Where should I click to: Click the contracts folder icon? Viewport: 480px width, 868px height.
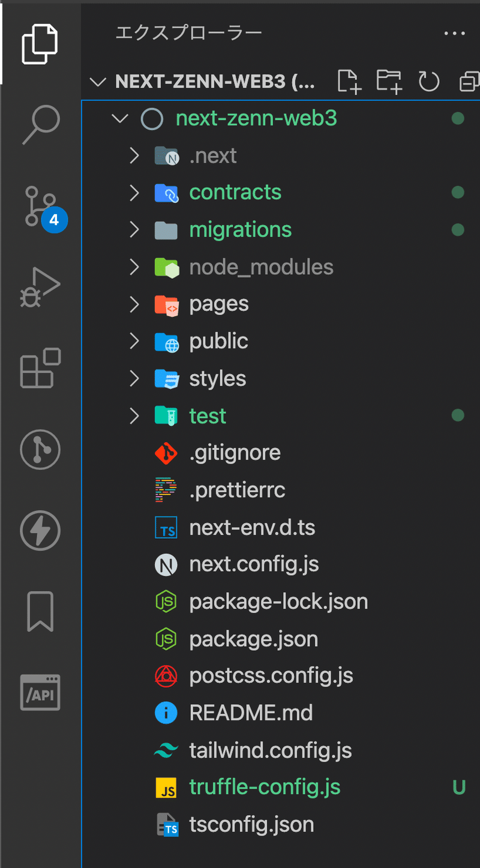(x=166, y=193)
